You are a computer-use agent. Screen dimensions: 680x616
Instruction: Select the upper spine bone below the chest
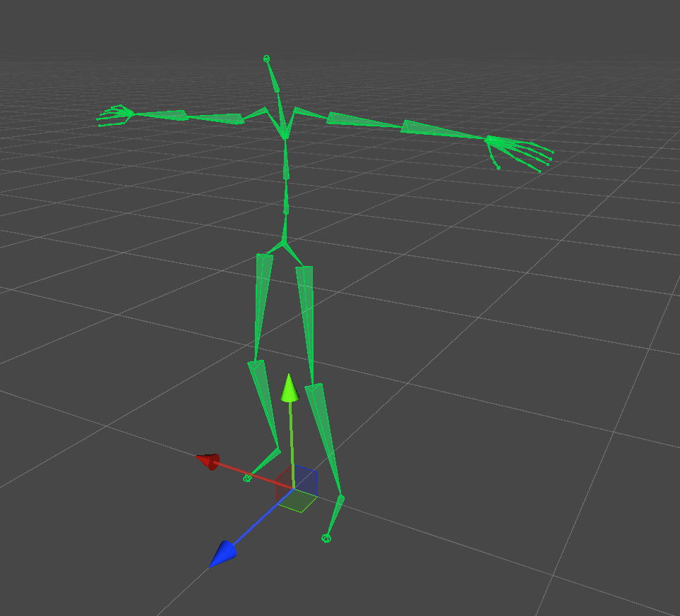click(286, 159)
